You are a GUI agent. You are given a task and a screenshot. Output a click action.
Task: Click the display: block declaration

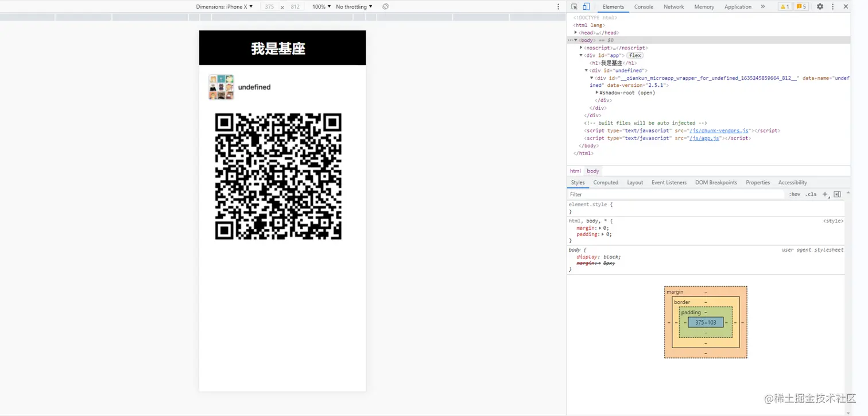(599, 257)
